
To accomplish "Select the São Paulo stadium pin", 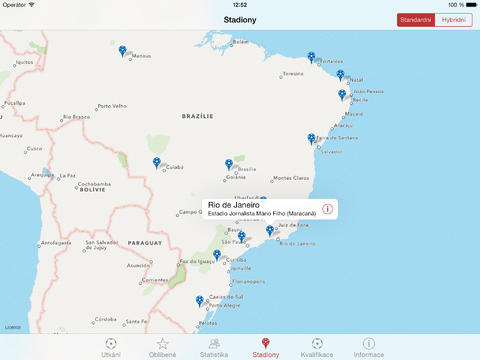I will (x=242, y=237).
